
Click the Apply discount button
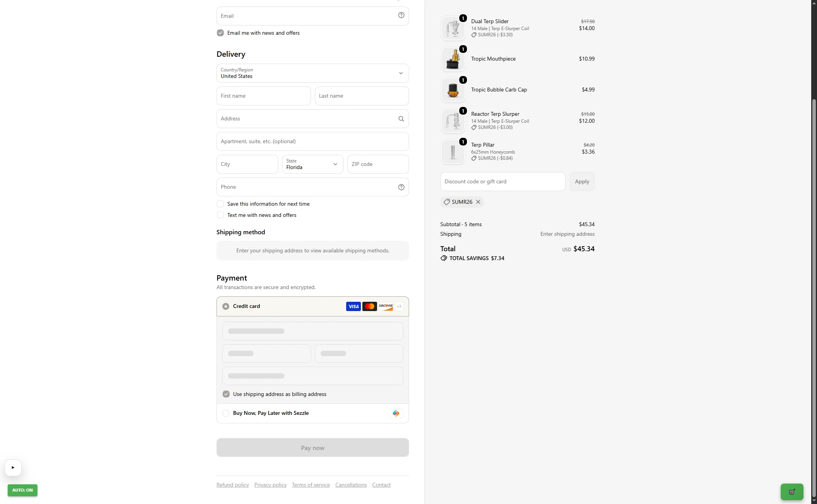click(x=582, y=181)
